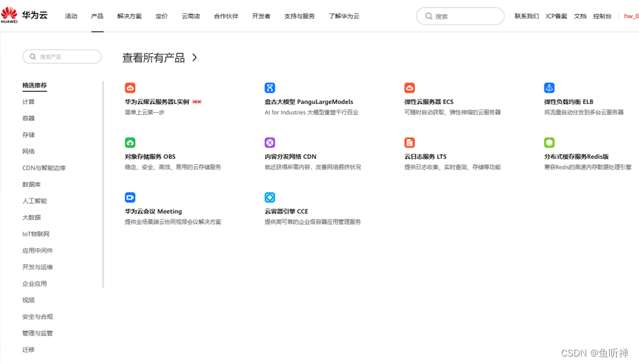Open the 了解华为云 menu
639x364 pixels.
344,16
